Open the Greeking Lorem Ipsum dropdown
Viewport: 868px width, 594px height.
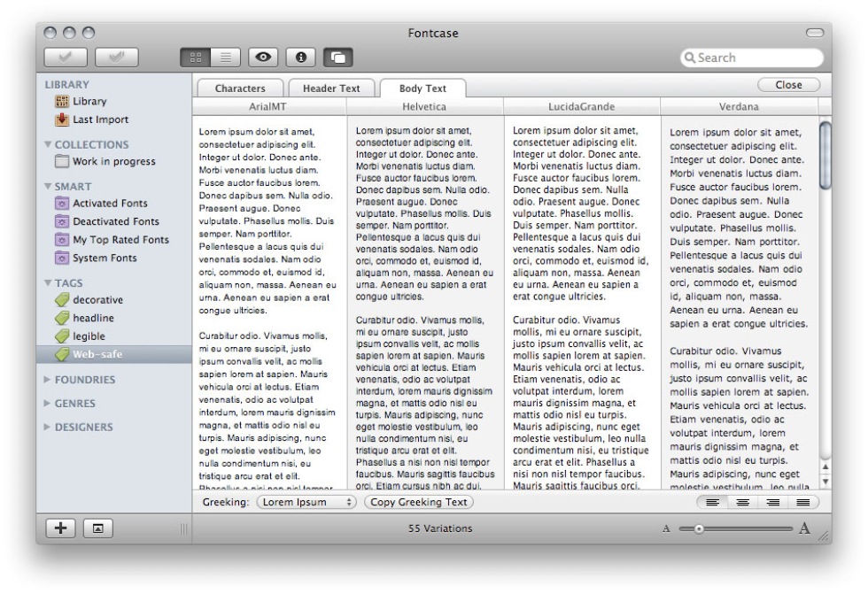(306, 502)
